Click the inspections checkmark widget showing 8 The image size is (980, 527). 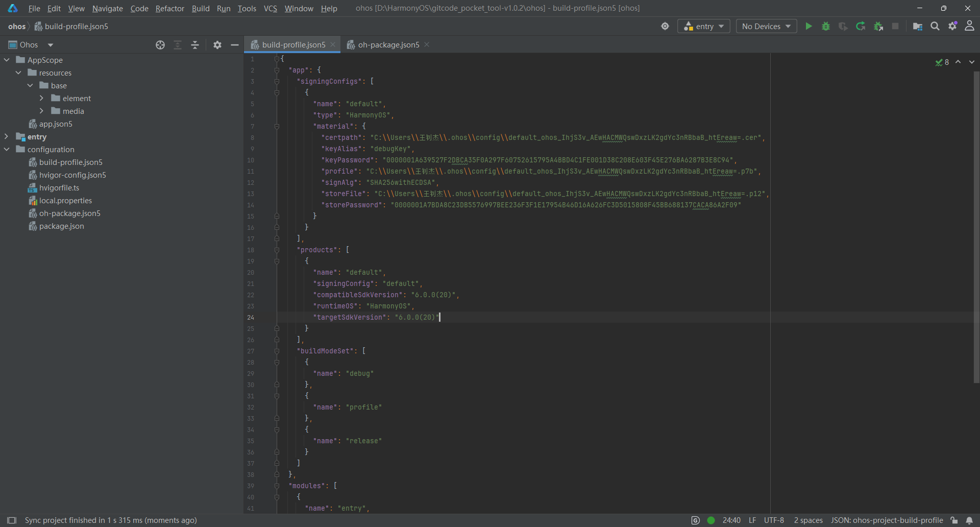pos(942,62)
